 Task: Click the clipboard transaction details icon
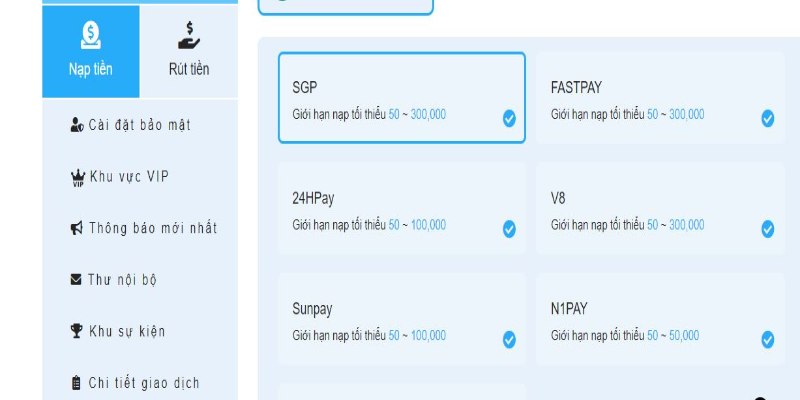tap(77, 383)
